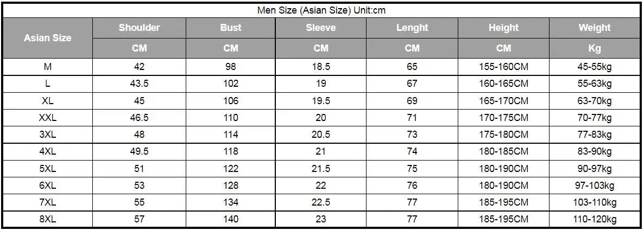The image size is (644, 230).
Task: Click the Bust column header
Action: coord(231,28)
